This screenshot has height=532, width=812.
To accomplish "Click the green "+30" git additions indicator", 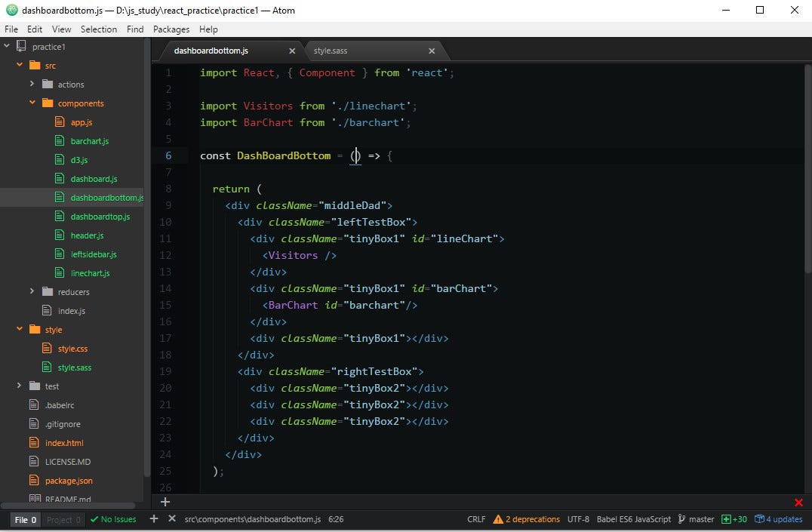I will (733, 519).
